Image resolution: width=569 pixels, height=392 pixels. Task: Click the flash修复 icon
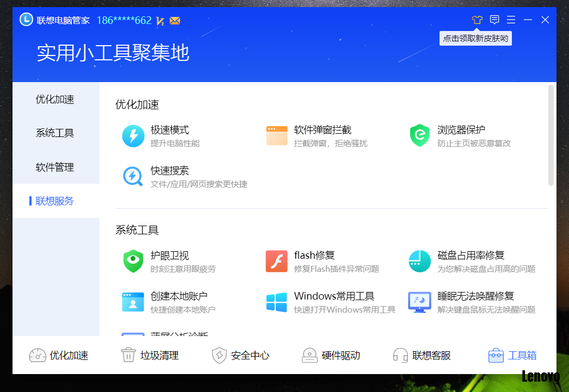(276, 262)
